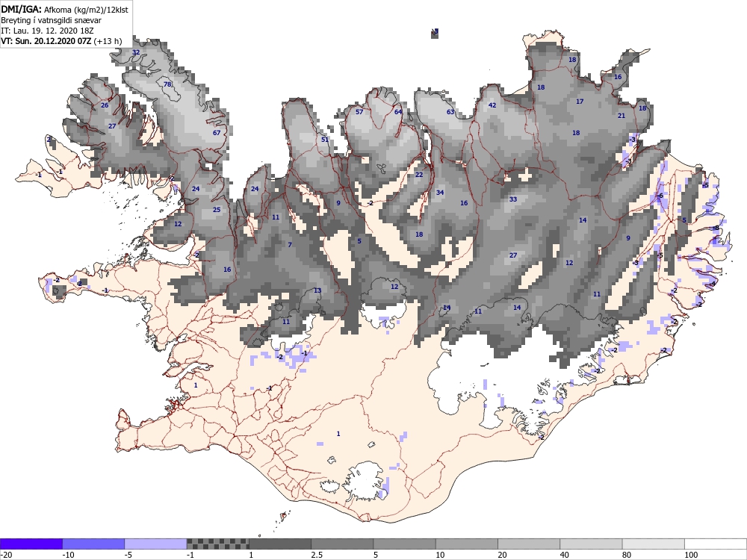Click the pale gray 40 to 80 legend swatch

[x=591, y=544]
